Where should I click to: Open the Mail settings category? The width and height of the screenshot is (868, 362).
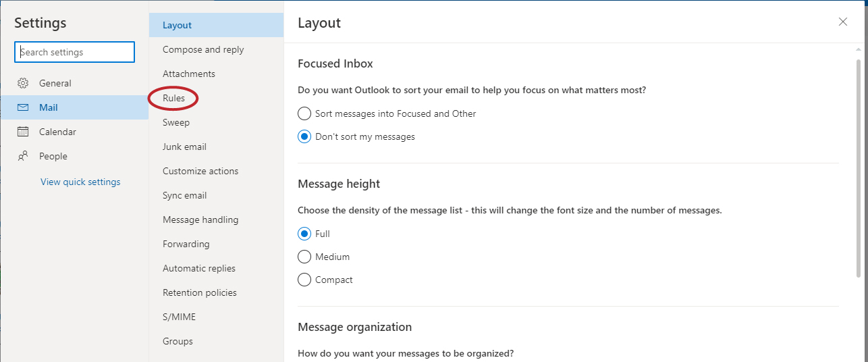(x=74, y=107)
